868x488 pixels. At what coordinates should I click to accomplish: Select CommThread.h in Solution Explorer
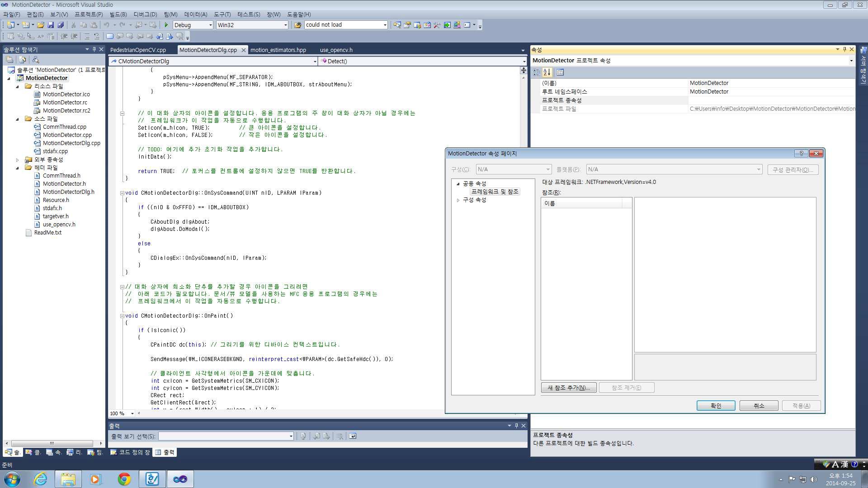click(61, 176)
